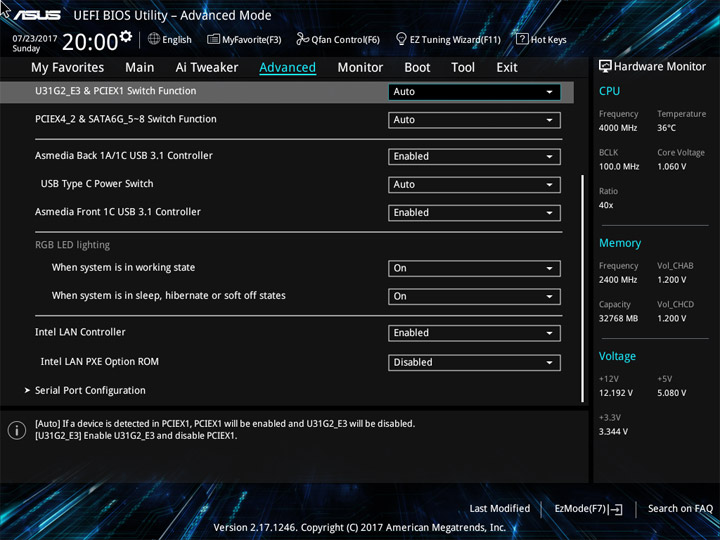The height and width of the screenshot is (540, 720).
Task: Click the USB Type C Power Switch label
Action: [x=97, y=184]
